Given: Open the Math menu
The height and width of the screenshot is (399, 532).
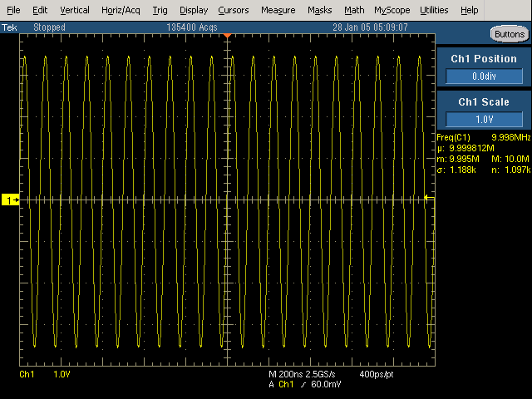Looking at the screenshot, I should [354, 10].
